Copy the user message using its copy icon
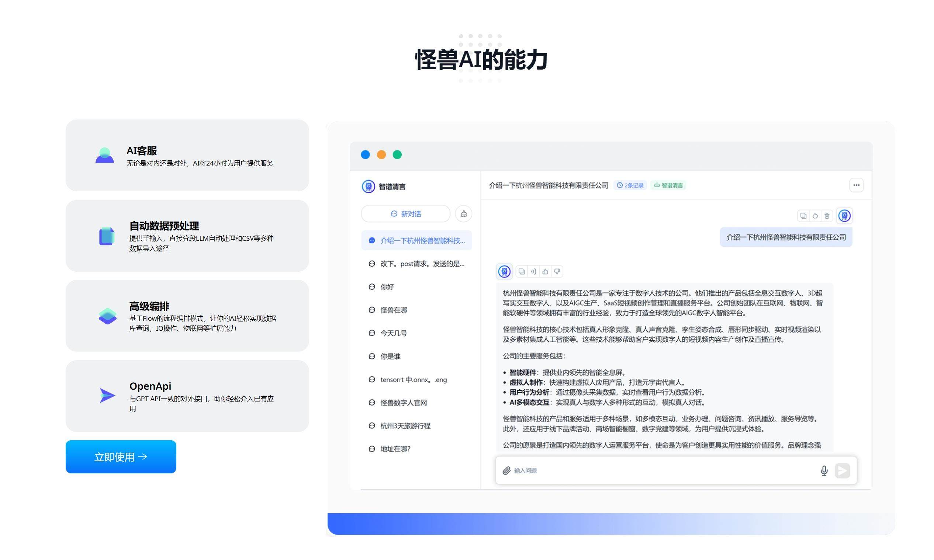The height and width of the screenshot is (560, 934). coord(803,216)
